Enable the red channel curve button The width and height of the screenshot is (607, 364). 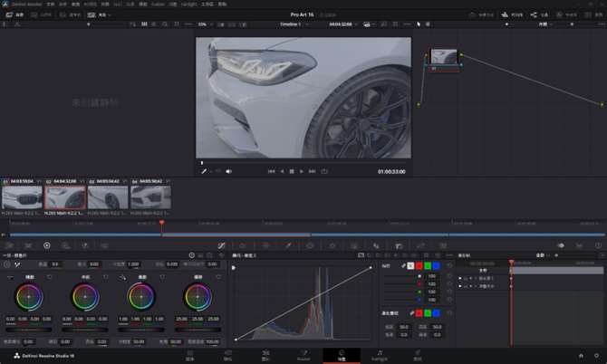pos(420,265)
